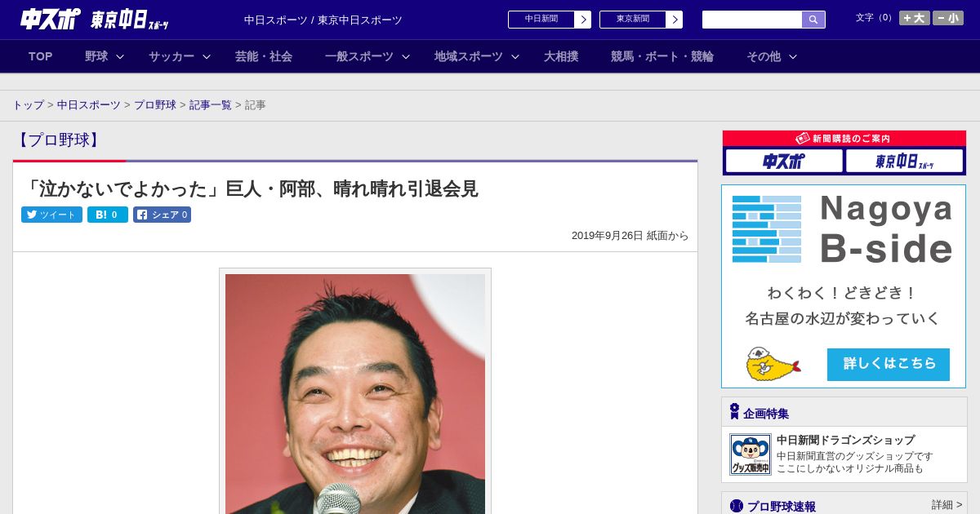
Task: Click the search magnifier button
Action: click(x=813, y=20)
